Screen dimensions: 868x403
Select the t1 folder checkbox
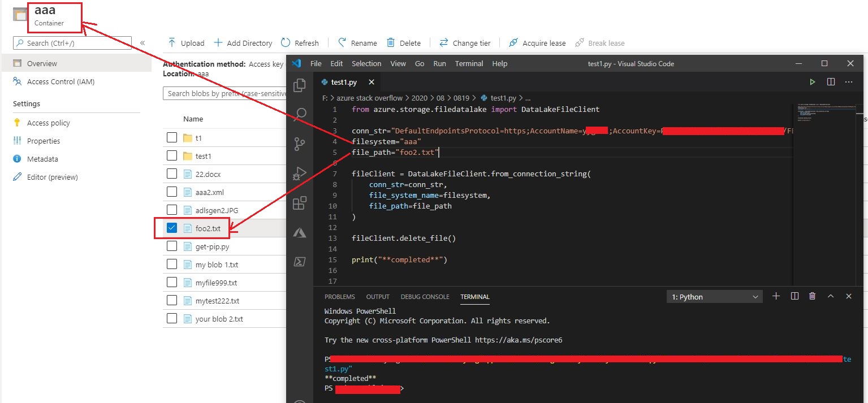coord(172,137)
